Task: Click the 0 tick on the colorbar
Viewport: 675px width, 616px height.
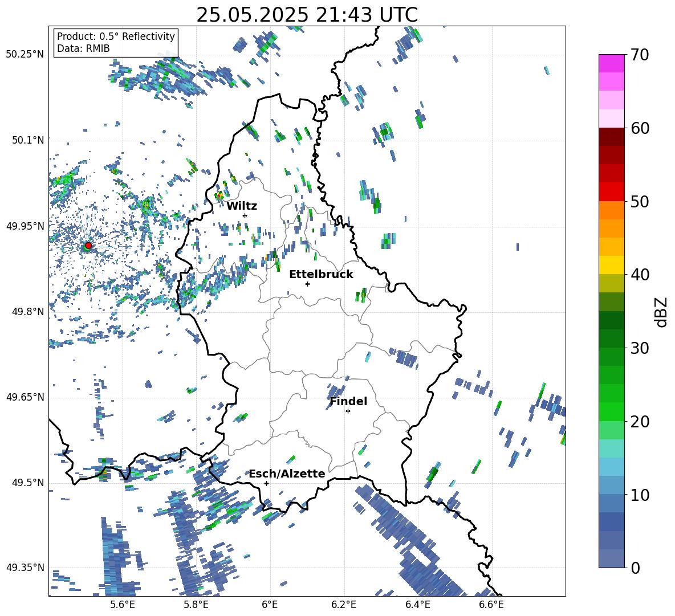Action: pos(636,568)
